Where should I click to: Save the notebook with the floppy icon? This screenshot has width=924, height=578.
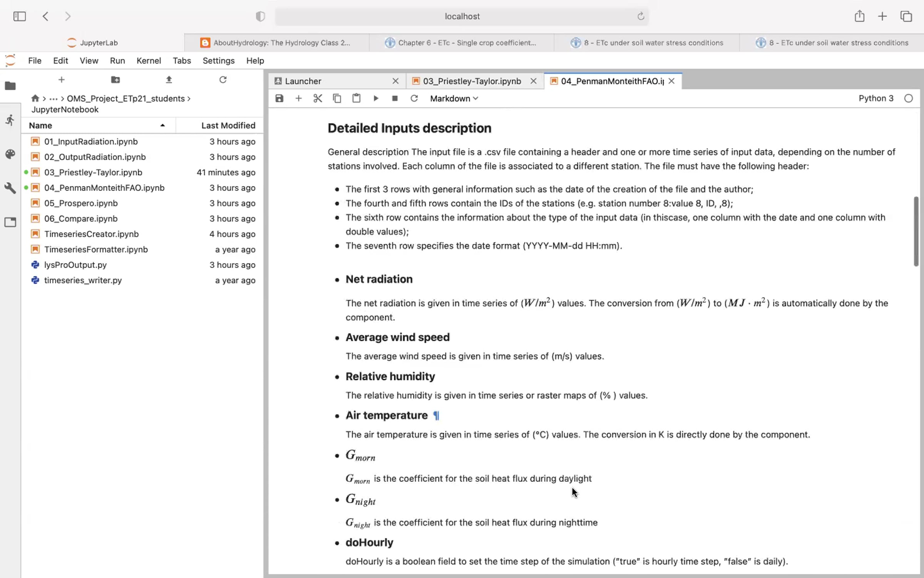(279, 98)
